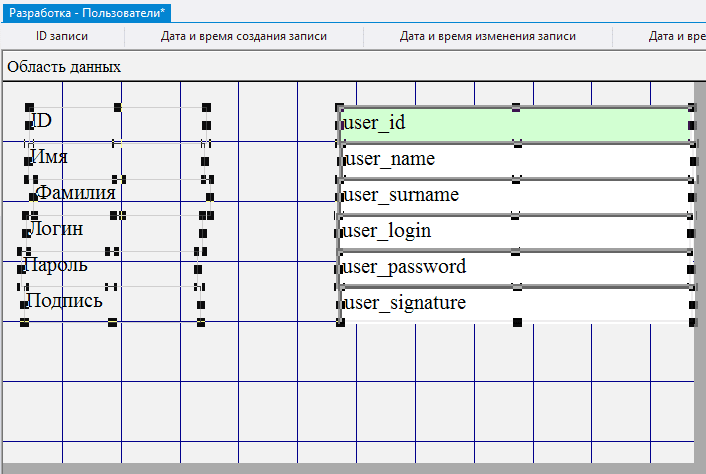Select the Фамилия label

[x=75, y=193]
